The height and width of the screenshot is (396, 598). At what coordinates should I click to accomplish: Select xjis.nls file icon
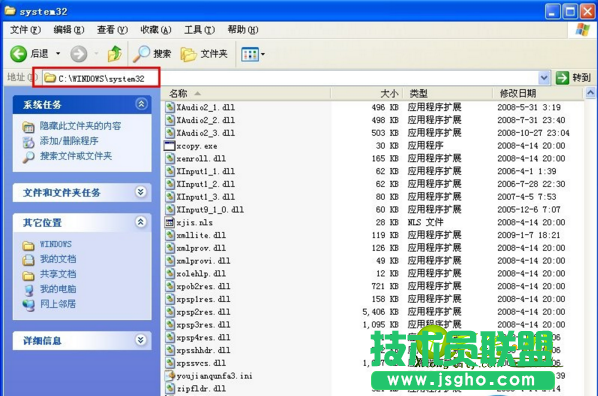(x=170, y=222)
